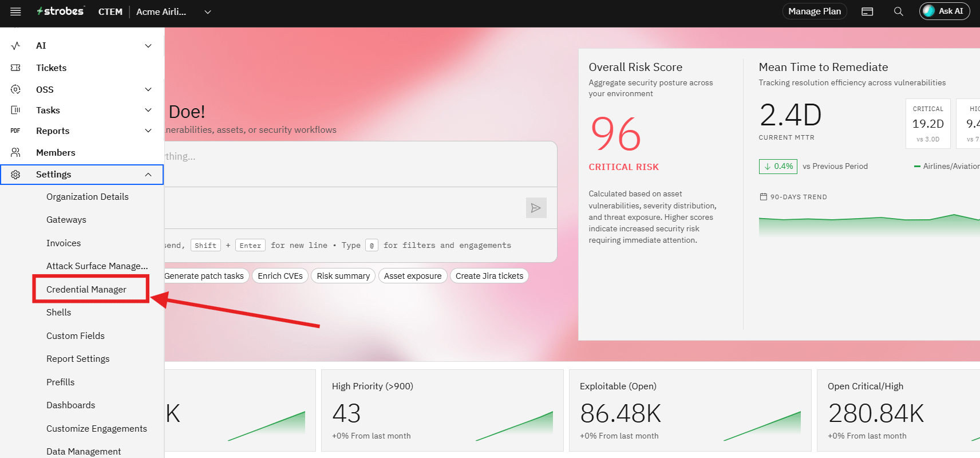Click the Create Jira tickets chip

pos(489,276)
